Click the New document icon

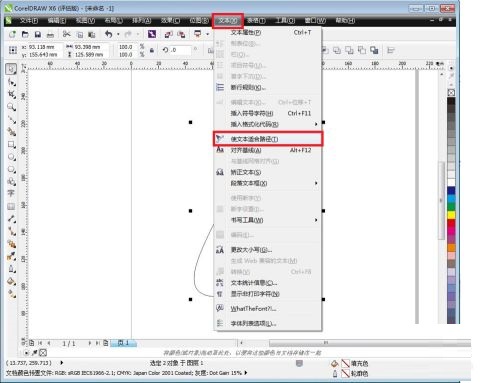pyautogui.click(x=12, y=34)
